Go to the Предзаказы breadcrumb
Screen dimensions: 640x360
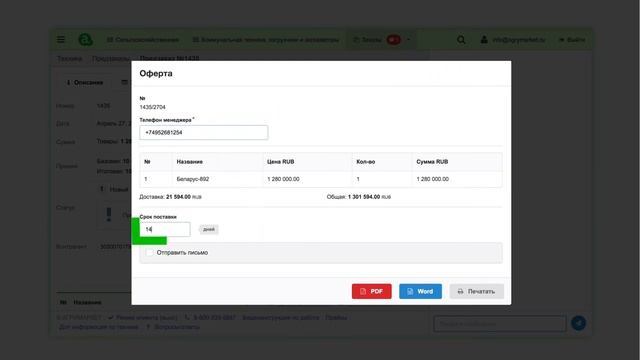pyautogui.click(x=111, y=59)
